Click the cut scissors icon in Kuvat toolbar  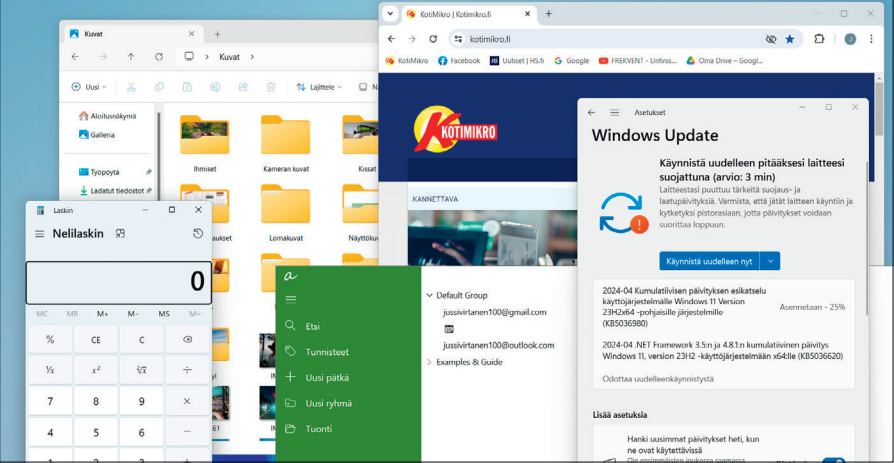[131, 87]
